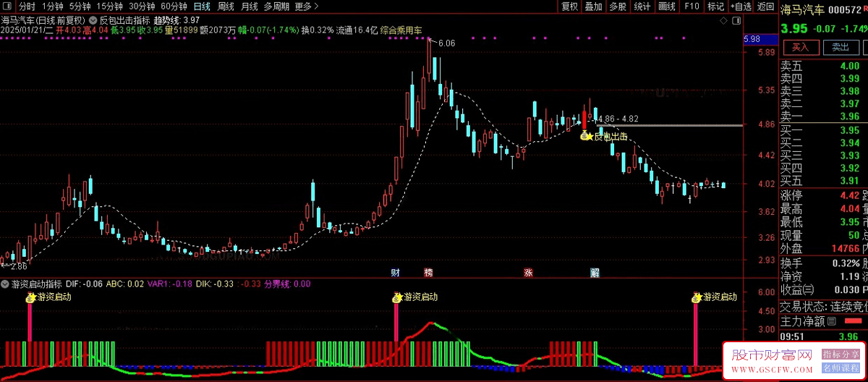868x382 pixels.
Task: Open the 多股 multi-stock view
Action: tap(618, 7)
